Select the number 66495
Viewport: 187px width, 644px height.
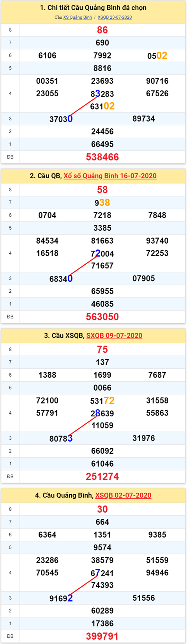102,144
